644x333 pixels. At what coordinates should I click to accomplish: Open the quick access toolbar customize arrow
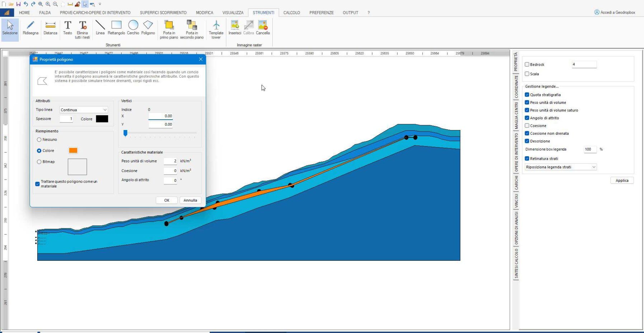pyautogui.click(x=100, y=4)
